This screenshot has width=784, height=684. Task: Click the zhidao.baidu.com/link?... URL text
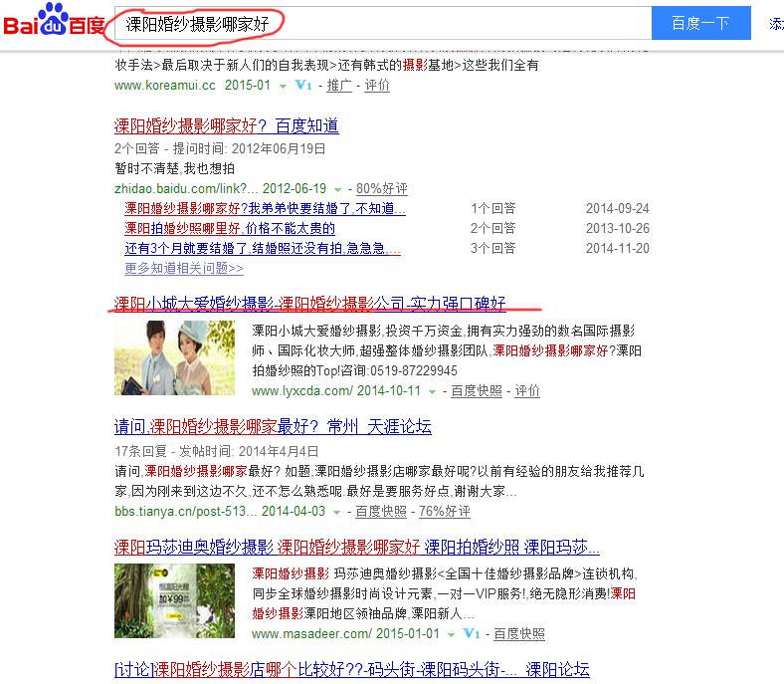point(187,188)
